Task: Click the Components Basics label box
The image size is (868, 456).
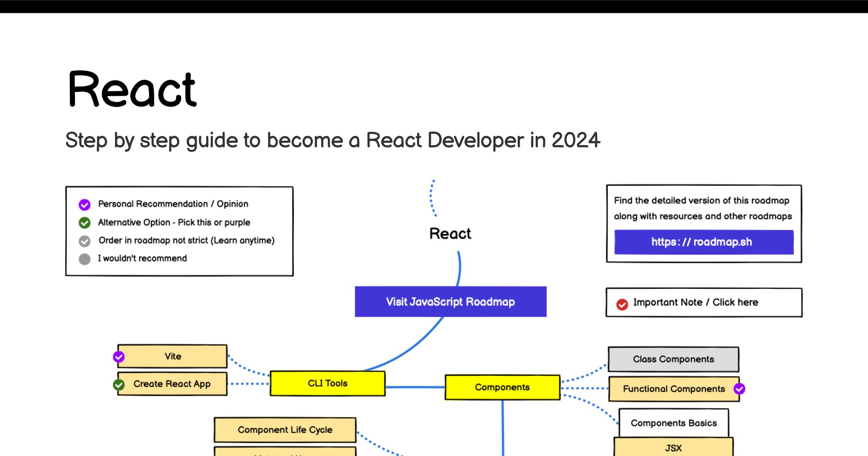Action: (x=674, y=423)
